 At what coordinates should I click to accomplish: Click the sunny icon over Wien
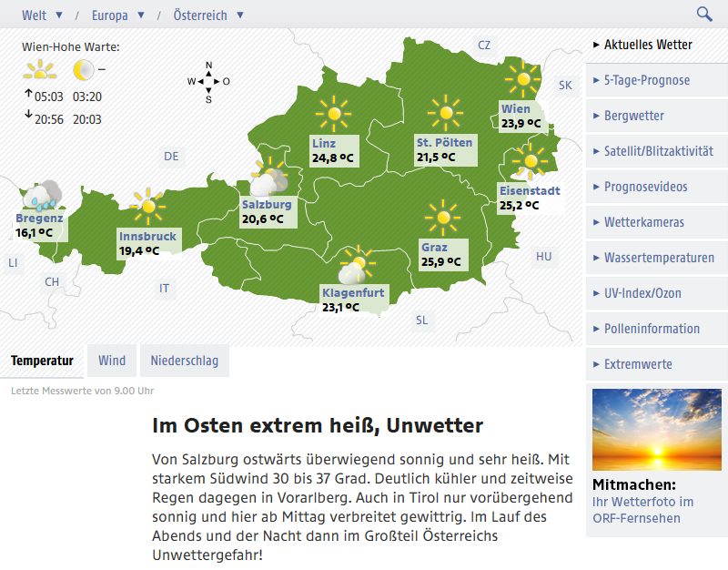point(523,80)
